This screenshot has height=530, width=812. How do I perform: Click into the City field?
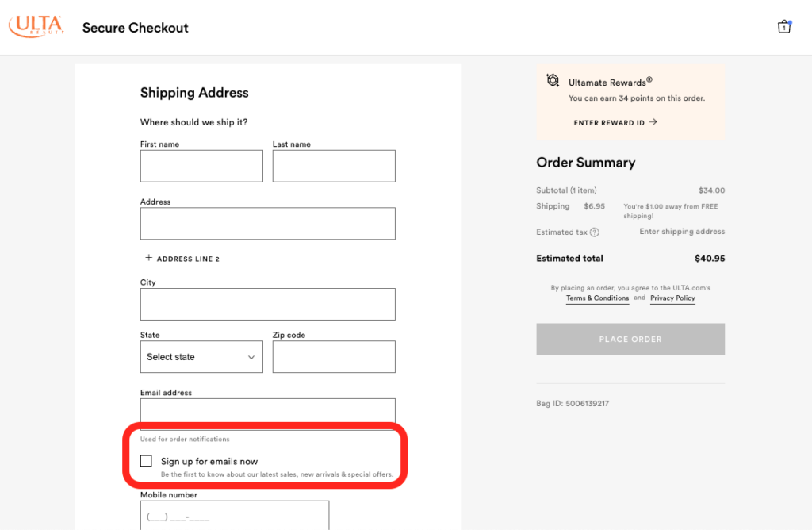(267, 304)
